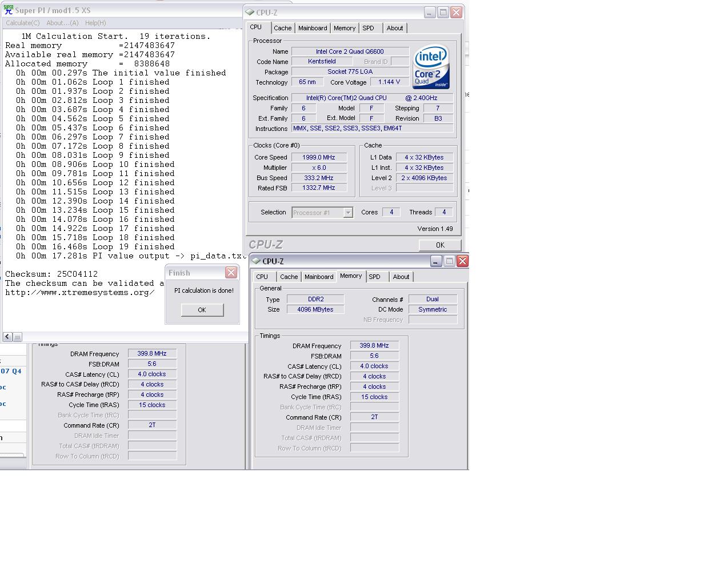Click the processor Name field Intel Core 2 Quad Q6600

[350, 51]
